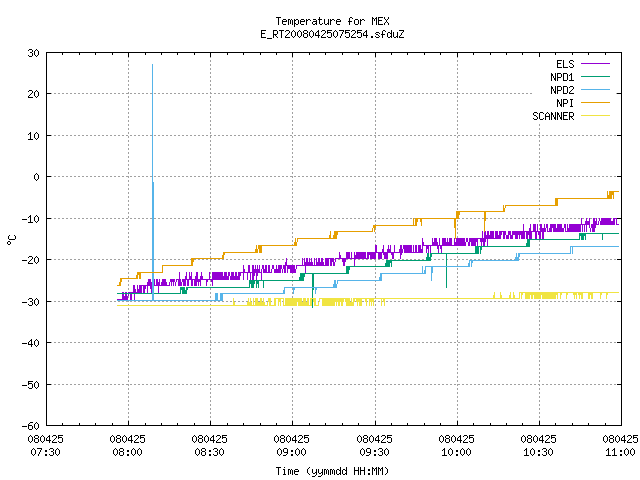Click the x-axis tick label '11:00'

[620, 452]
